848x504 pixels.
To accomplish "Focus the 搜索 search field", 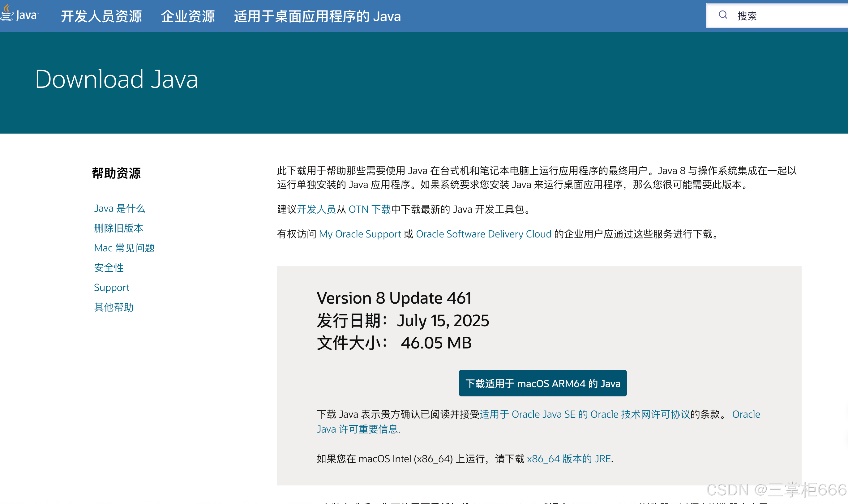I will point(777,16).
